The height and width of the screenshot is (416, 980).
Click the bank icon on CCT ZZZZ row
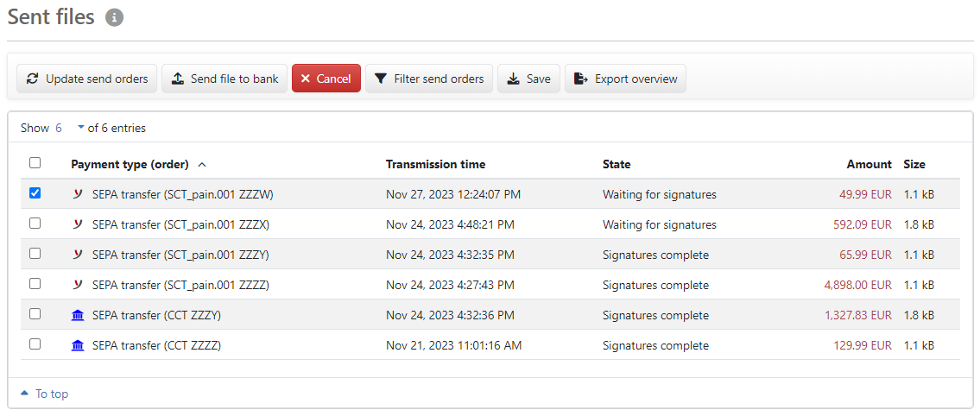[78, 345]
